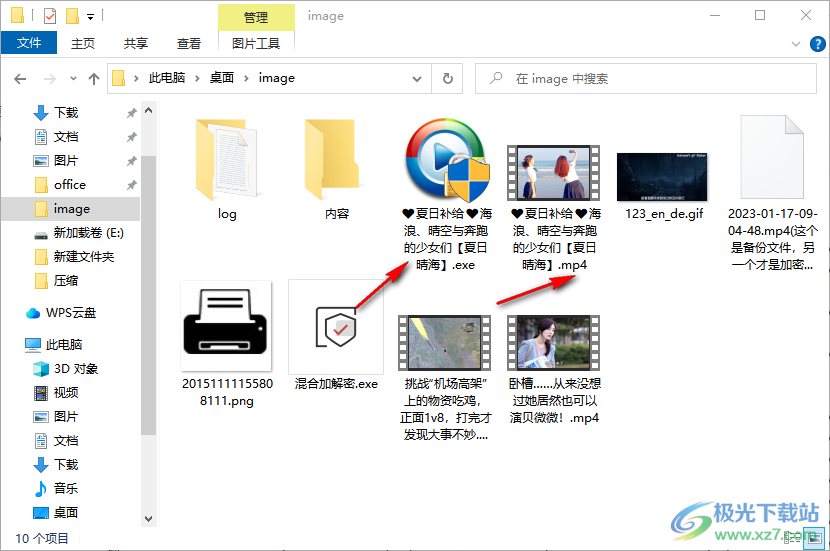
Task: Select the 20151111155808111.png printer image
Action: point(227,345)
